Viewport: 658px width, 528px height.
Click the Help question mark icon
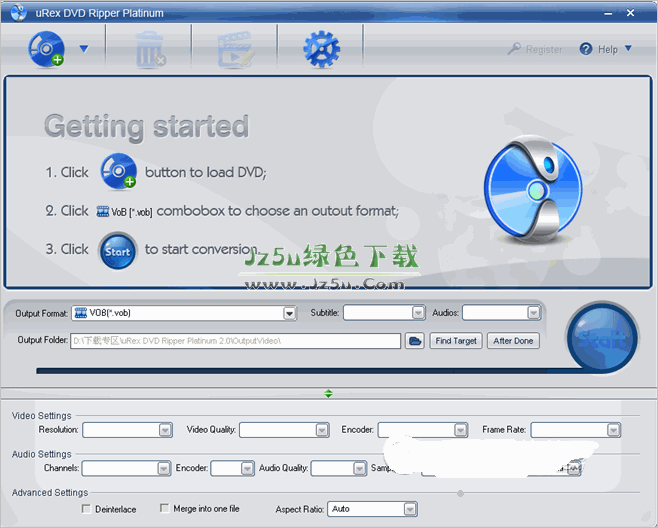pyautogui.click(x=585, y=49)
